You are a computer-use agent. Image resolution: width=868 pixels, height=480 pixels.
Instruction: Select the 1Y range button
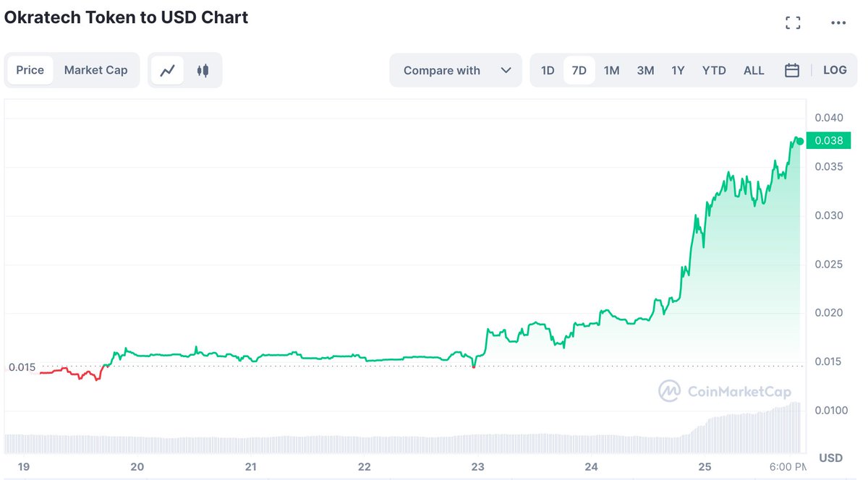(678, 69)
